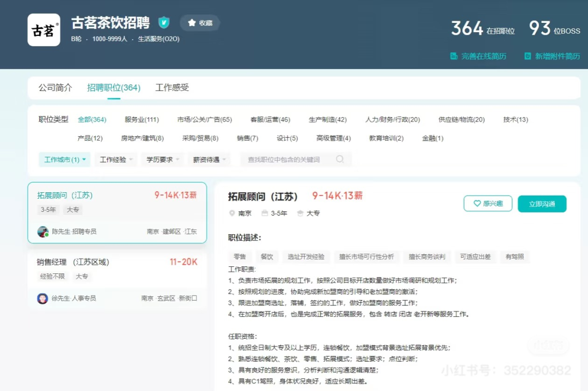Image resolution: width=588 pixels, height=391 pixels.
Task: Toggle 收藏 favorite for the company
Action: point(200,23)
